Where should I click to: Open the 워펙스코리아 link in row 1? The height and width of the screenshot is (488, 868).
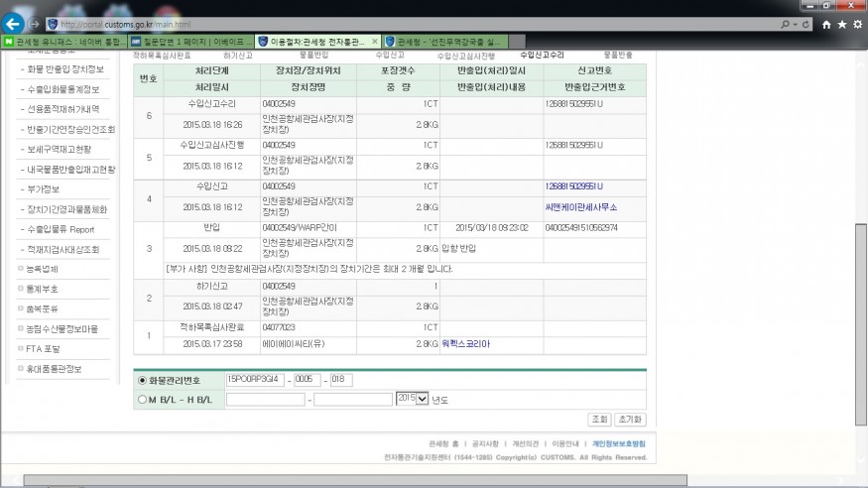click(465, 343)
